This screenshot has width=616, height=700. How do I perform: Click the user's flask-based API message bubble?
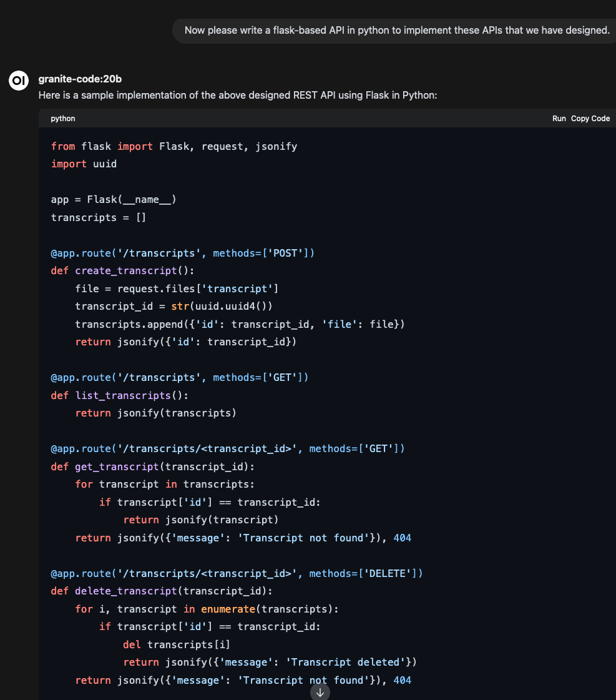(394, 30)
